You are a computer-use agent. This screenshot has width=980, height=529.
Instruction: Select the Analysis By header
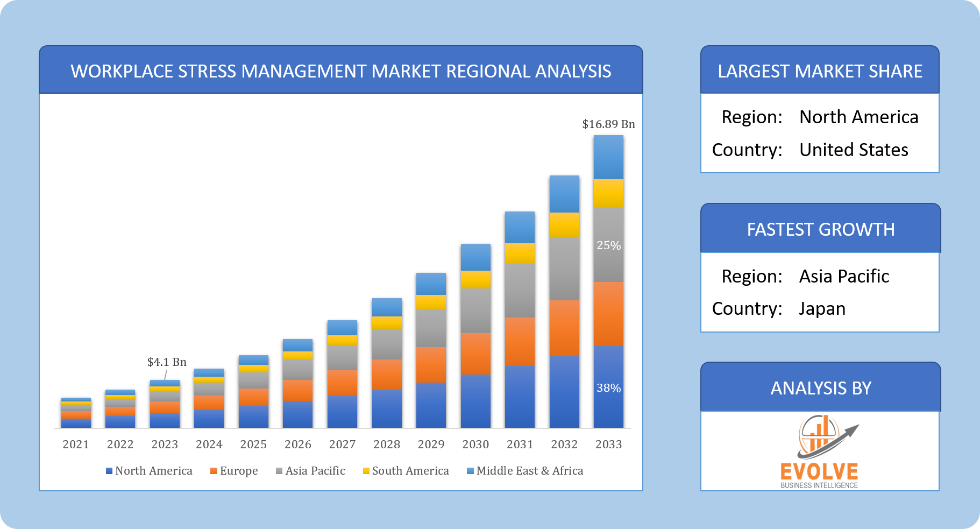click(x=820, y=388)
